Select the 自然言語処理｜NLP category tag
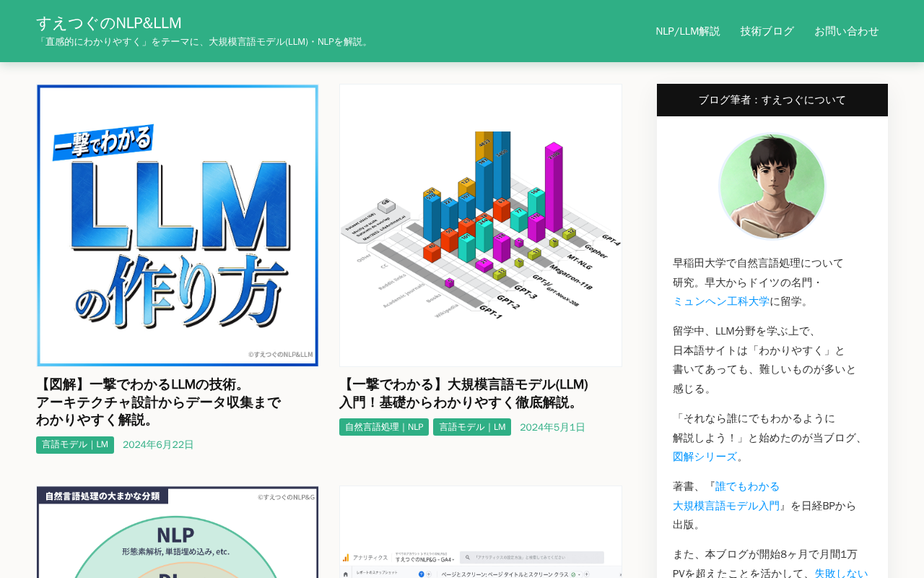 pos(384,427)
